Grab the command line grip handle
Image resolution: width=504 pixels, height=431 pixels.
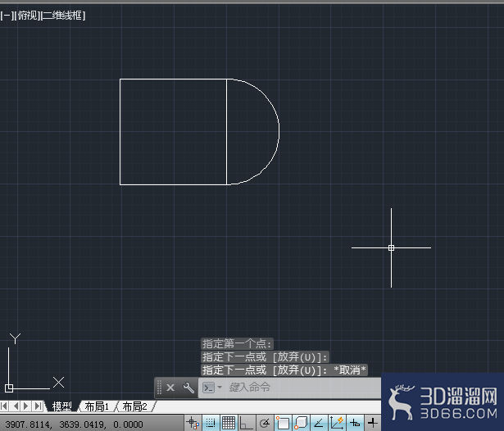coord(159,388)
